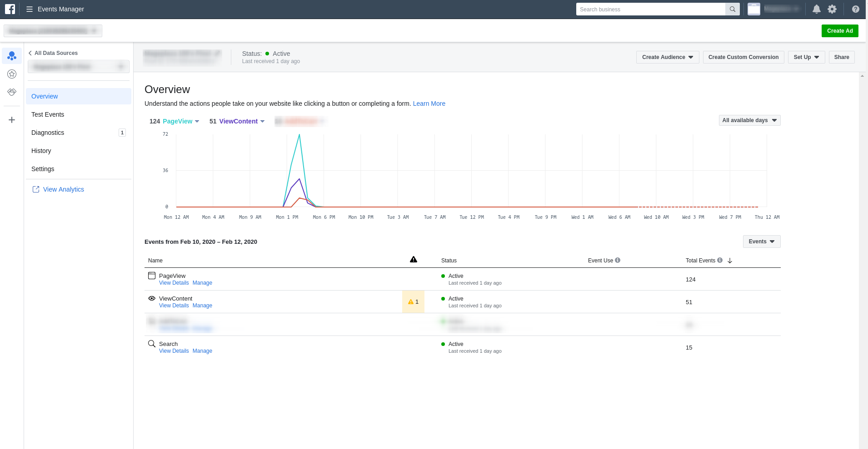Click the business account avatar thumbnail
The width and height of the screenshot is (868, 449).
(x=754, y=9)
